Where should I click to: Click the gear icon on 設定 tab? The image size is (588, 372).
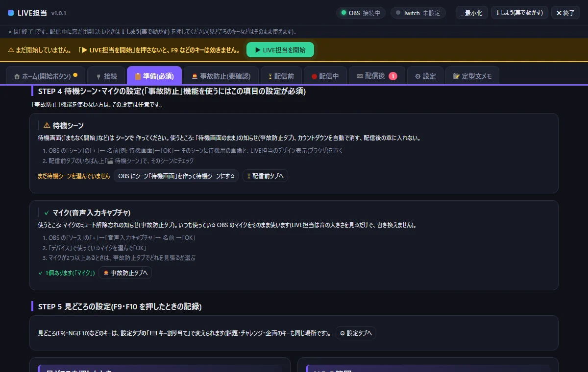point(418,76)
